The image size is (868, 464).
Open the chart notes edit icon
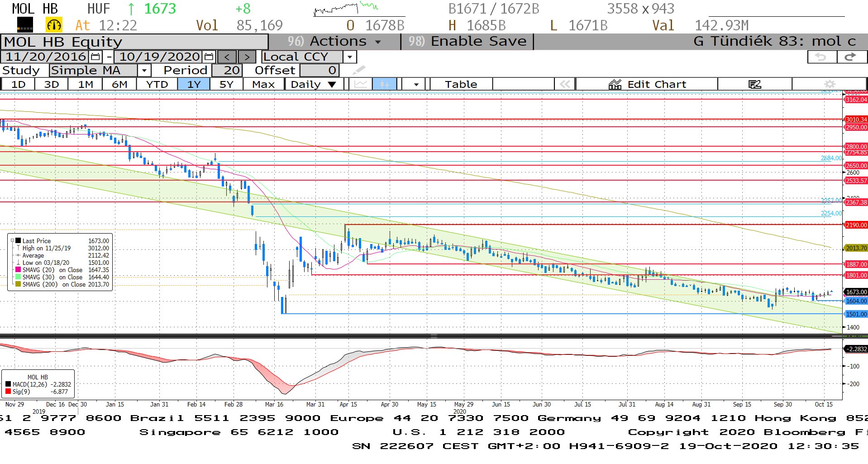point(754,84)
